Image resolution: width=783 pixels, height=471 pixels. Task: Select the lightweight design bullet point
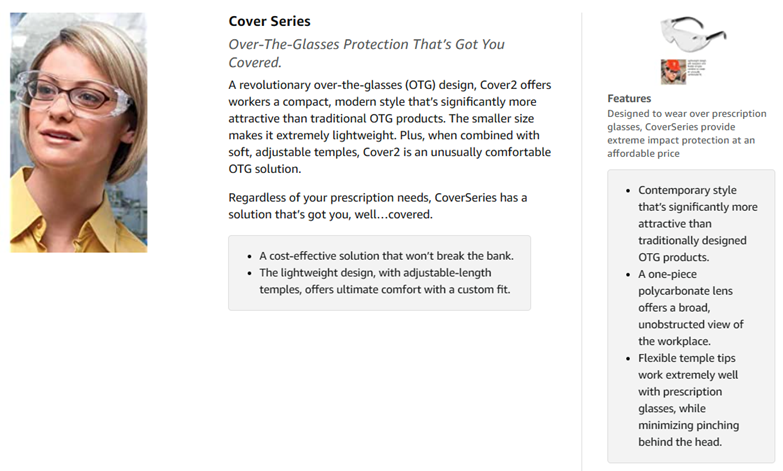coord(388,280)
